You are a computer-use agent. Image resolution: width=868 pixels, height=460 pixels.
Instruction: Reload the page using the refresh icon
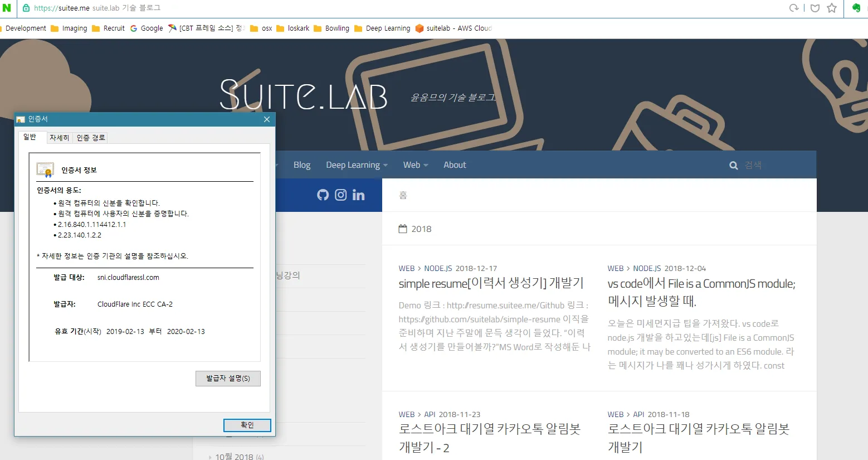[794, 8]
